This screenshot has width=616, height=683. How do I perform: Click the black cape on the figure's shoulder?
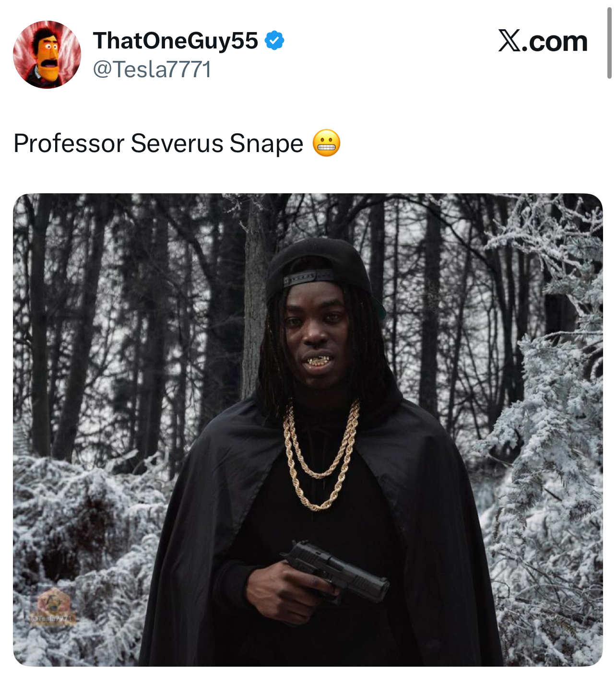click(x=230, y=446)
